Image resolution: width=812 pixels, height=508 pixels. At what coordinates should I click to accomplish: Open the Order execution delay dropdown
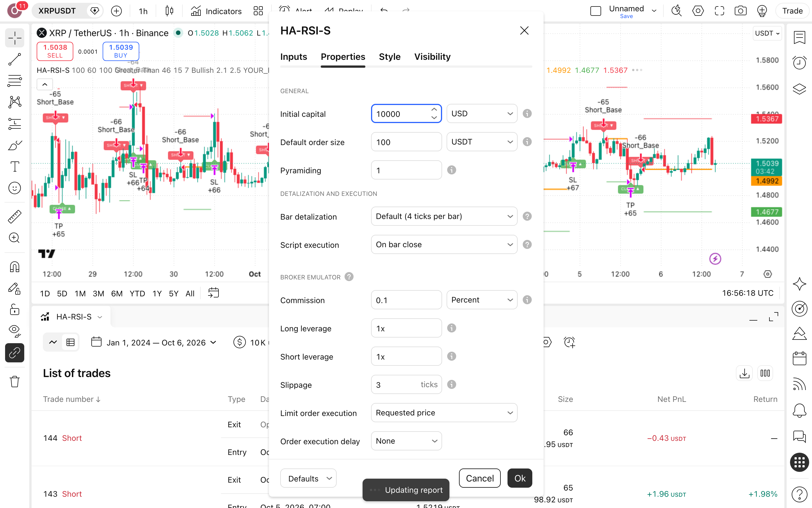(406, 441)
